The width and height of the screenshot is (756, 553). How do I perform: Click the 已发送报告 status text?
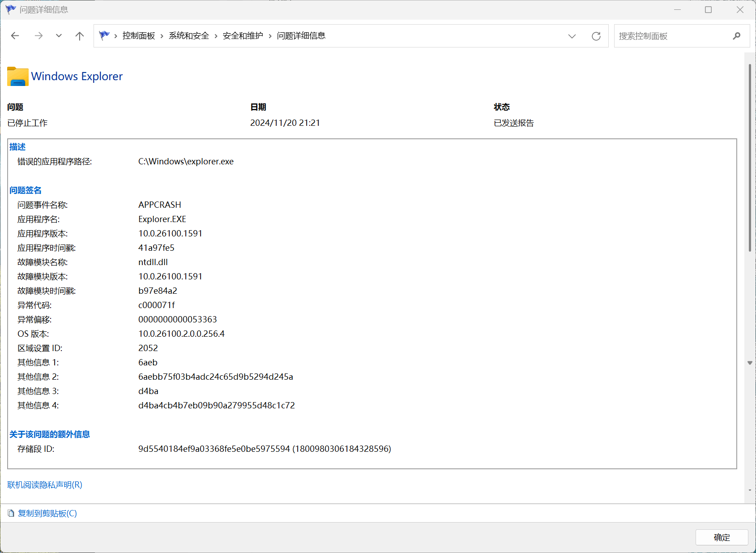514,123
